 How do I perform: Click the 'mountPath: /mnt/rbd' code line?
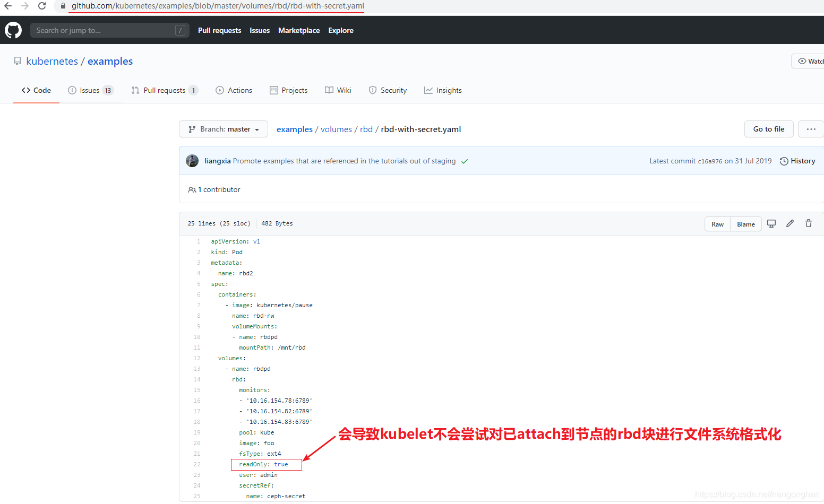pos(272,347)
